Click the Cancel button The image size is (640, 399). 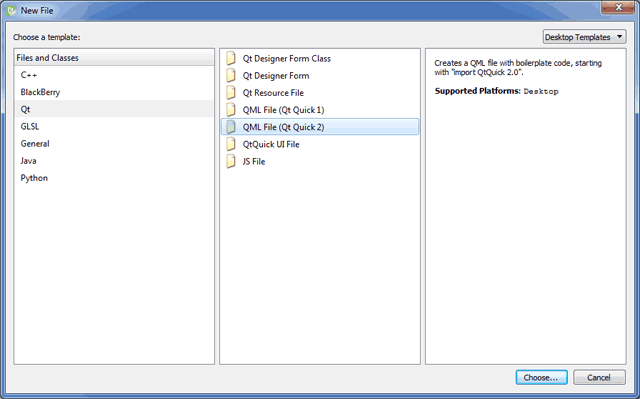(599, 377)
